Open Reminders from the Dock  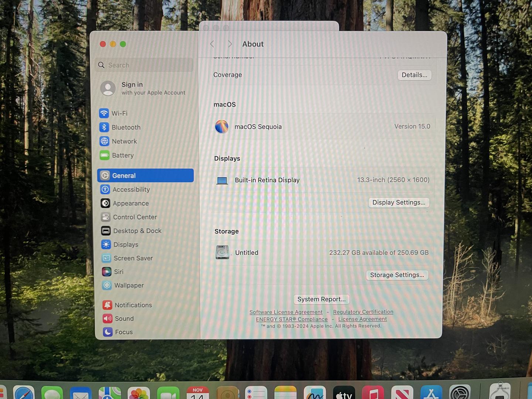[x=256, y=393]
